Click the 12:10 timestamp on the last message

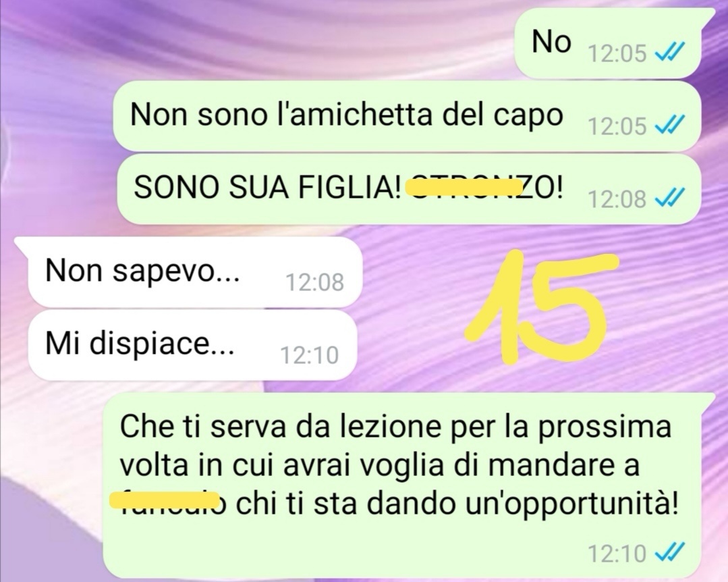(x=617, y=553)
